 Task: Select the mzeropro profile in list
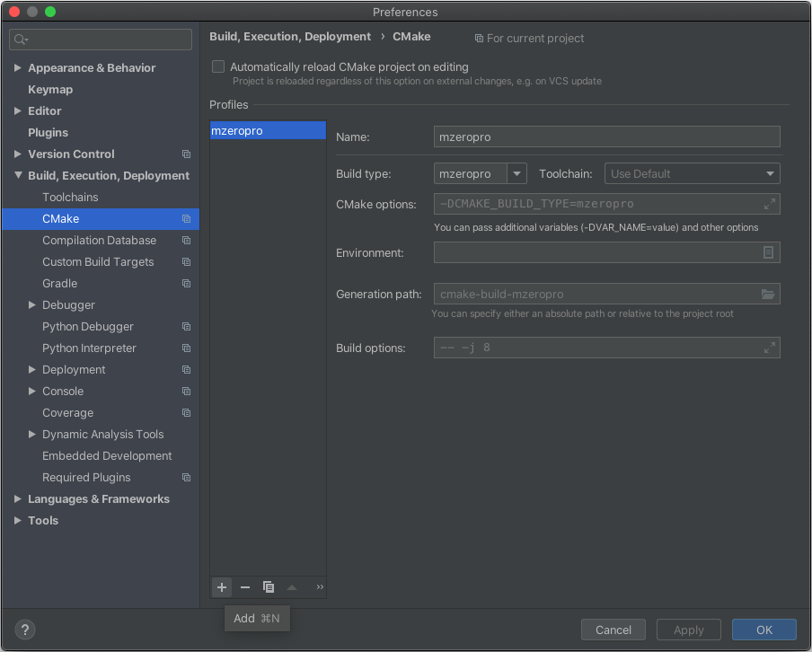tap(268, 130)
